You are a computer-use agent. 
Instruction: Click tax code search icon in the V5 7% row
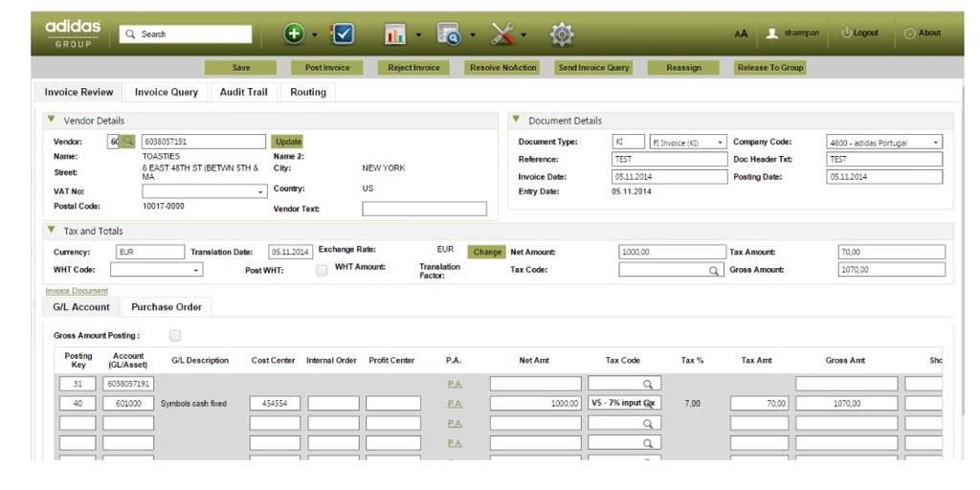click(x=649, y=404)
